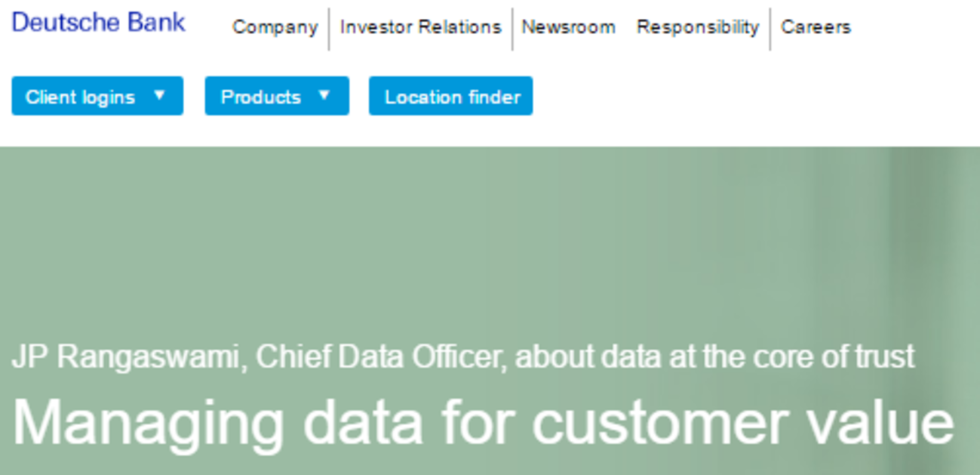Click the white arrow beside Client logins
The image size is (980, 475).
(159, 95)
